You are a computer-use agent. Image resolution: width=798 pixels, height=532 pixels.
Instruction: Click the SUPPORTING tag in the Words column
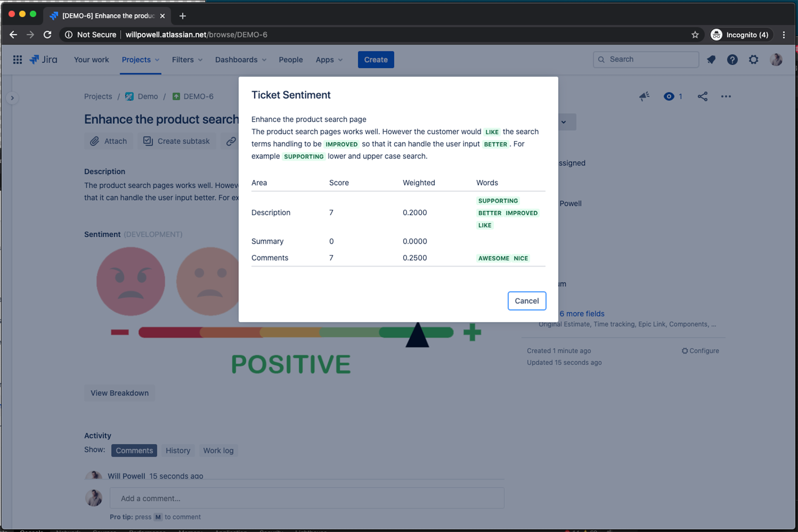pos(498,201)
